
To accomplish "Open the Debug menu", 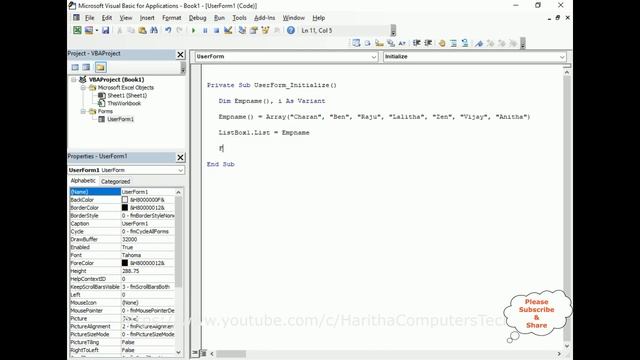I will pyautogui.click(x=198, y=18).
